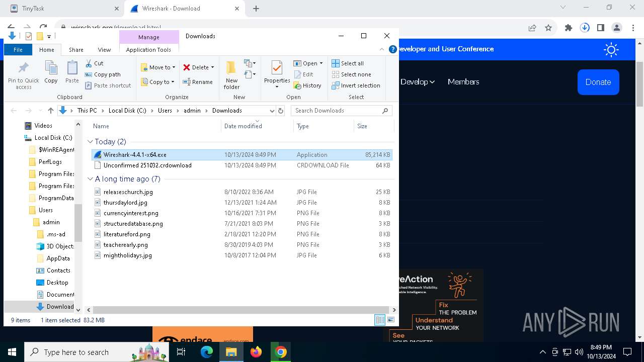Image resolution: width=644 pixels, height=362 pixels.
Task: Click the Windows Start button
Action: point(12,352)
